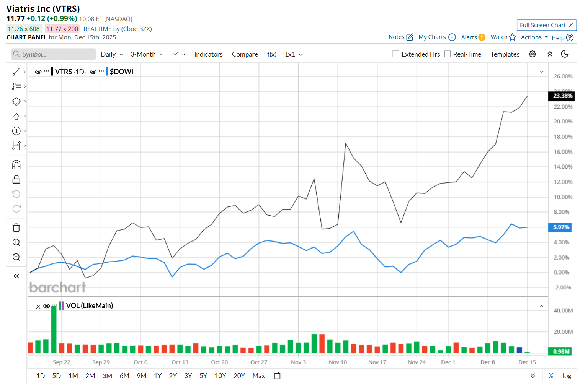The width and height of the screenshot is (588, 390).
Task: Select the trend line drawing tool
Action: point(16,72)
